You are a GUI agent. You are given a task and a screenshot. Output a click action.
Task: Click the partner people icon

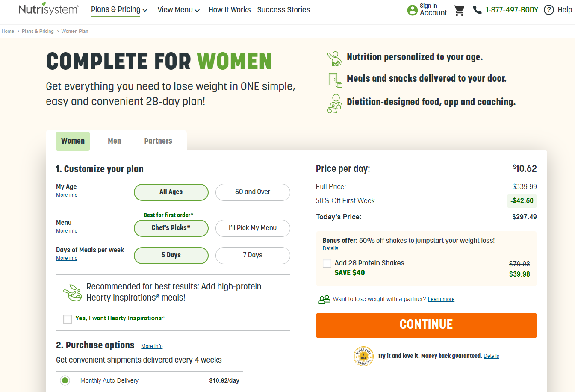tap(324, 299)
